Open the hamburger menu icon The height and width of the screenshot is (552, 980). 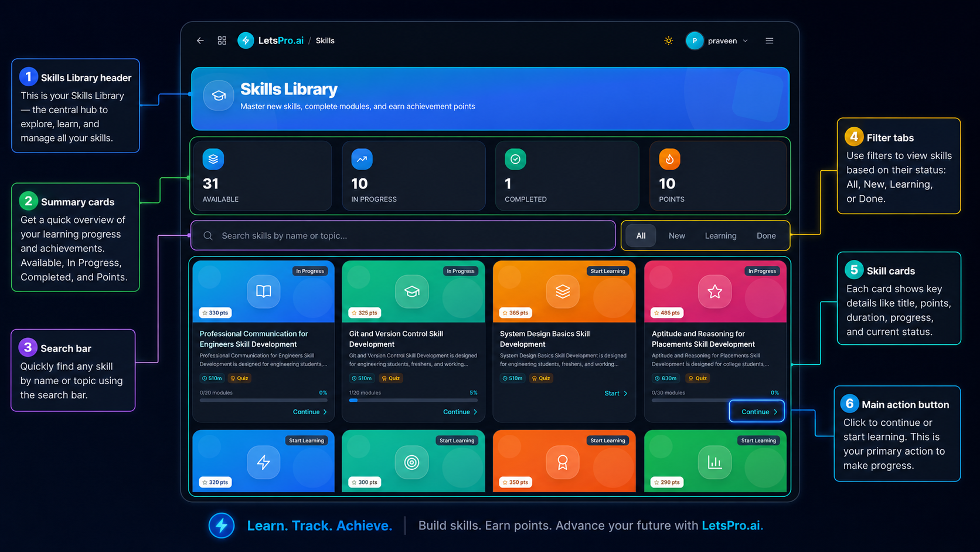[770, 41]
